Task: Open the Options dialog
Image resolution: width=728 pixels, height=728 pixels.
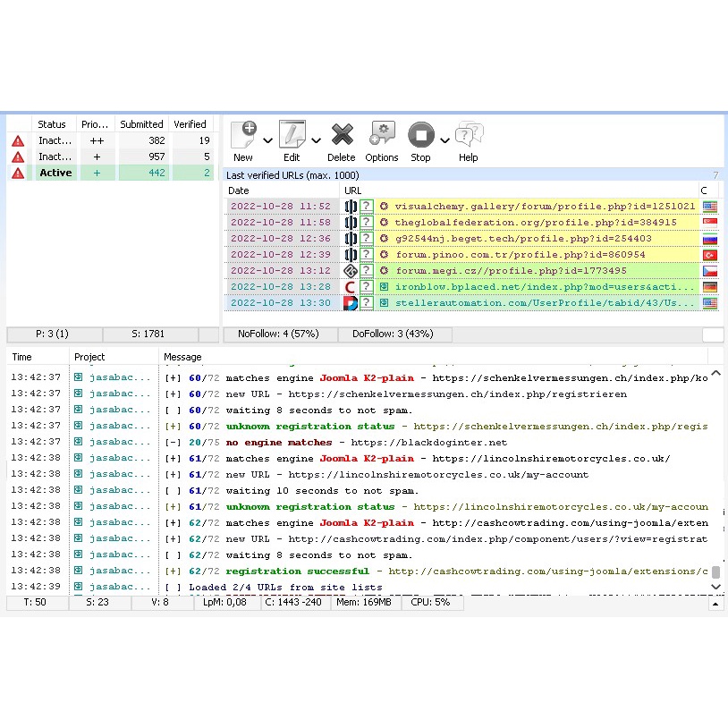Action: [382, 132]
